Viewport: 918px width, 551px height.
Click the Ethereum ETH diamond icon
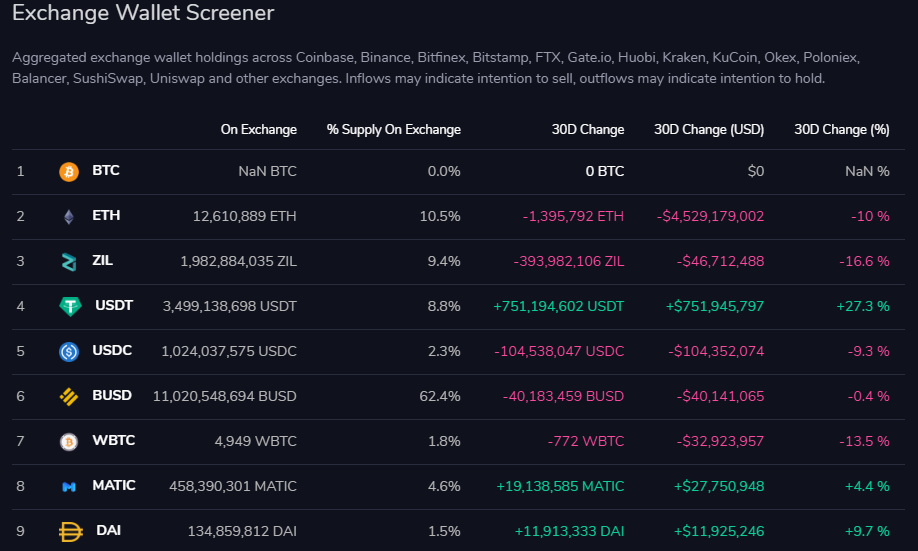pyautogui.click(x=69, y=217)
